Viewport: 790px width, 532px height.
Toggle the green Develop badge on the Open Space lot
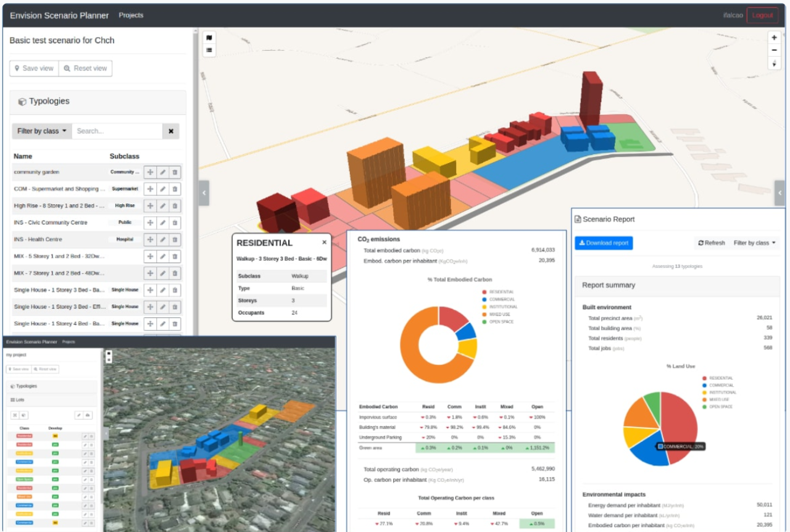coord(56,480)
